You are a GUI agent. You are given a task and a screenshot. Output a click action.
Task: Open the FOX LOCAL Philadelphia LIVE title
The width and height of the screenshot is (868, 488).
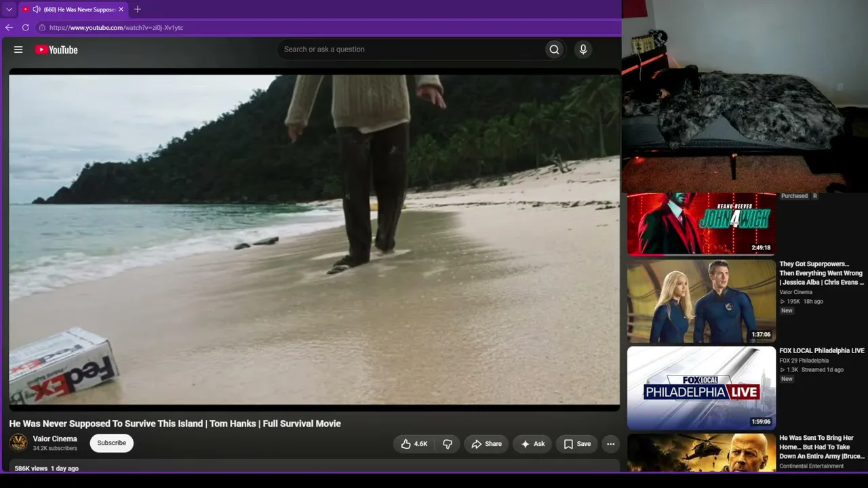point(822,351)
